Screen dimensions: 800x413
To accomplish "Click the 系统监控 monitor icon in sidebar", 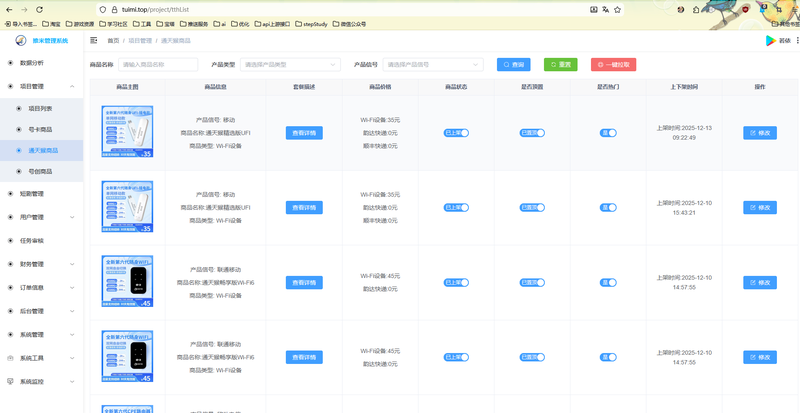I will point(11,382).
